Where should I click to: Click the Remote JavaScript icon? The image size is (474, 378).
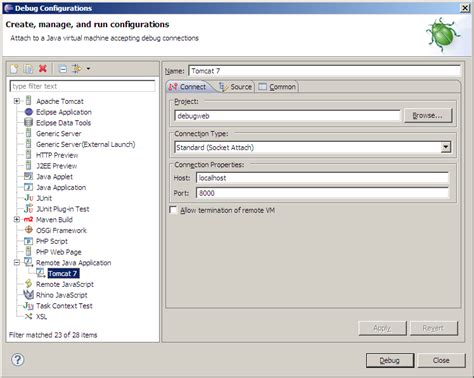pyautogui.click(x=29, y=284)
